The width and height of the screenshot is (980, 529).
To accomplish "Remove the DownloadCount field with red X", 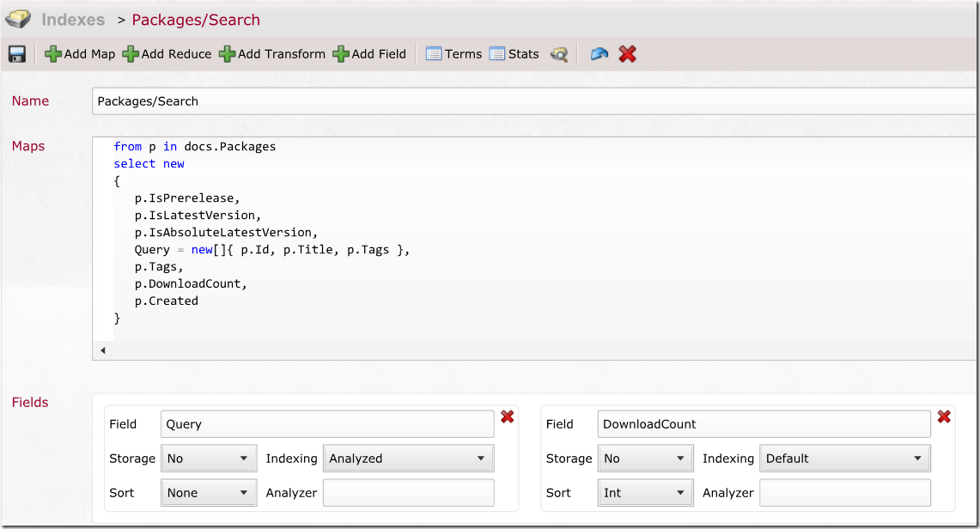I will (944, 417).
